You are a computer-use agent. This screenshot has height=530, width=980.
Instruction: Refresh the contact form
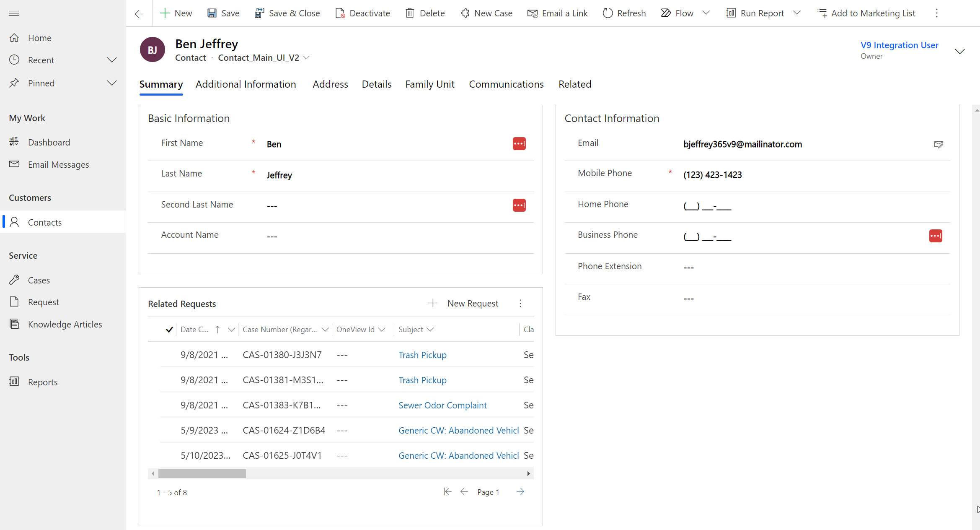(624, 13)
